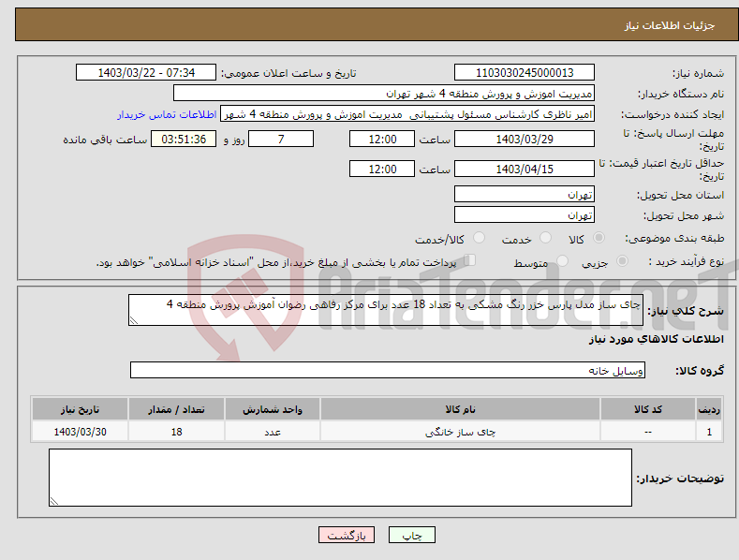The image size is (739, 560).
Task: Open the buyer contact info link
Action: (x=167, y=114)
